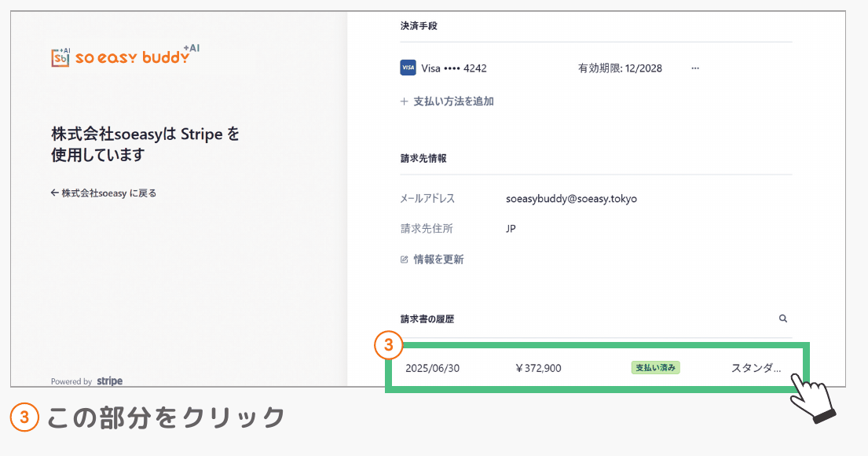
Task: Click the 請求先情報 heading
Action: 423,159
